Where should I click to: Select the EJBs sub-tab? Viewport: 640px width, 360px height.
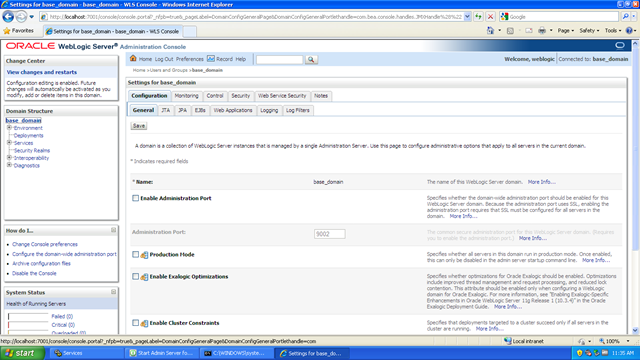[200, 111]
